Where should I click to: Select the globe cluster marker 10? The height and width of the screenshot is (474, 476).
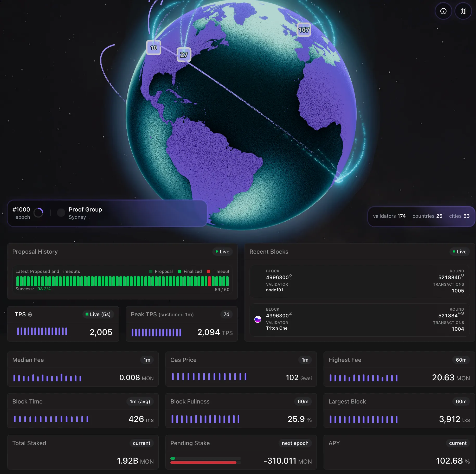pos(153,48)
